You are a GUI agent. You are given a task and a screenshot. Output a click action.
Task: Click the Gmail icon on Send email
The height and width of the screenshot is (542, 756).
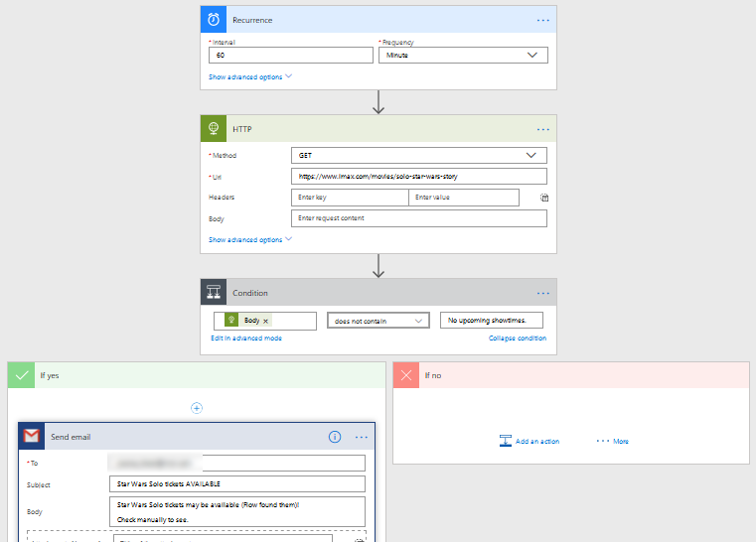32,437
